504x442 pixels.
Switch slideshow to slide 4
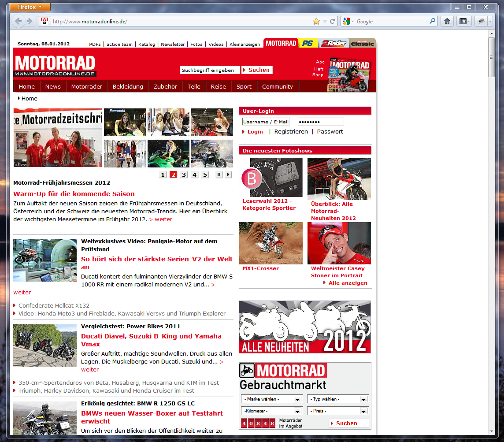[194, 175]
